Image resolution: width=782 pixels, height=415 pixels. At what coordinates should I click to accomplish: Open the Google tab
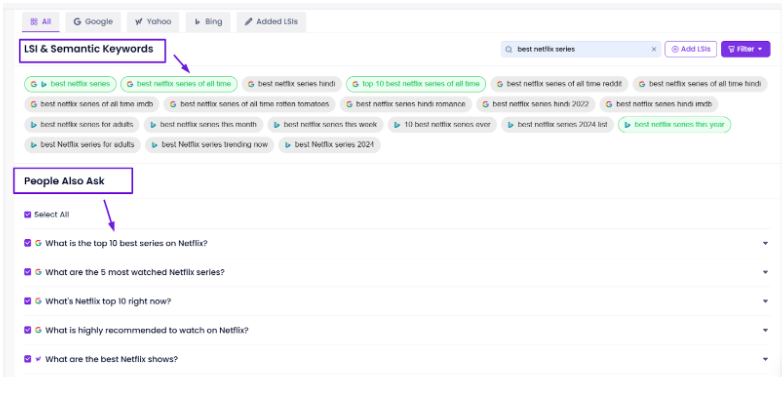[x=93, y=22]
